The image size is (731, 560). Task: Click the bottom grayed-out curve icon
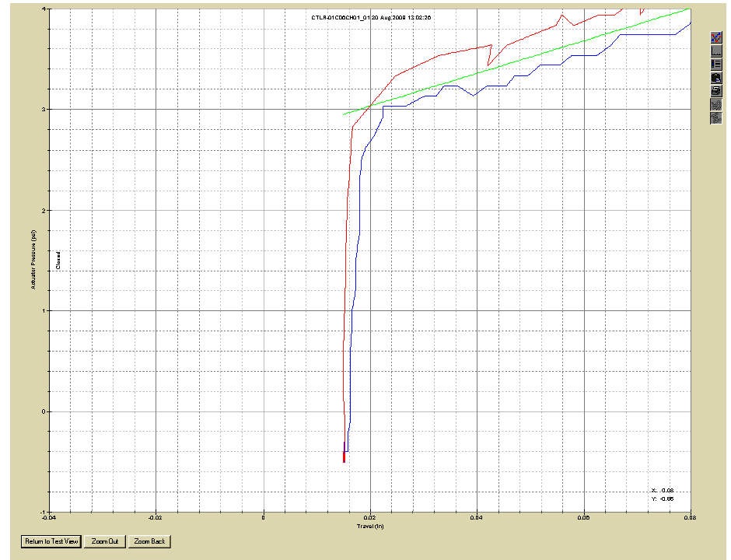[716, 118]
